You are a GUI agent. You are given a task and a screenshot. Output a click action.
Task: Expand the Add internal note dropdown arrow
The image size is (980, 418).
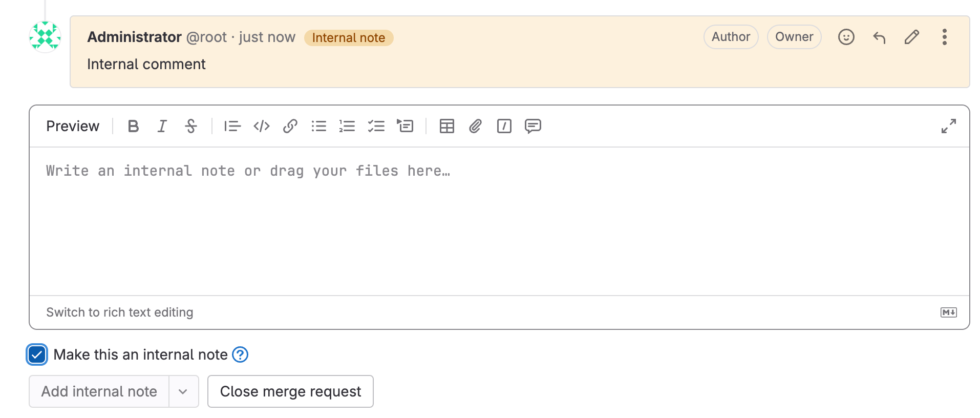click(183, 391)
